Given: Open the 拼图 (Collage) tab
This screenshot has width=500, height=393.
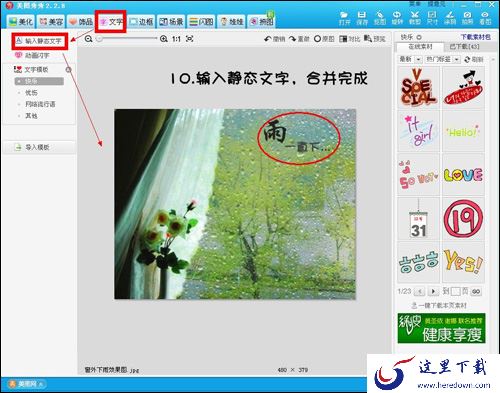Looking at the screenshot, I should click(x=262, y=22).
